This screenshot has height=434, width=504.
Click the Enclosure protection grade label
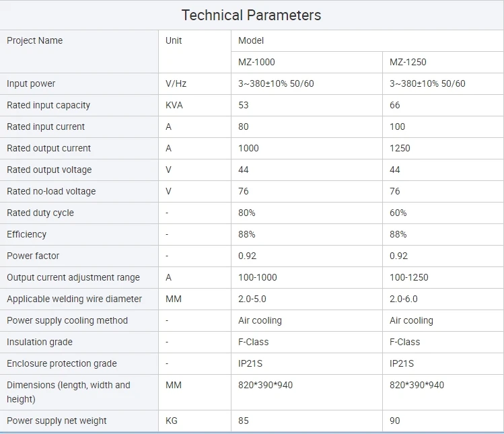[62, 363]
